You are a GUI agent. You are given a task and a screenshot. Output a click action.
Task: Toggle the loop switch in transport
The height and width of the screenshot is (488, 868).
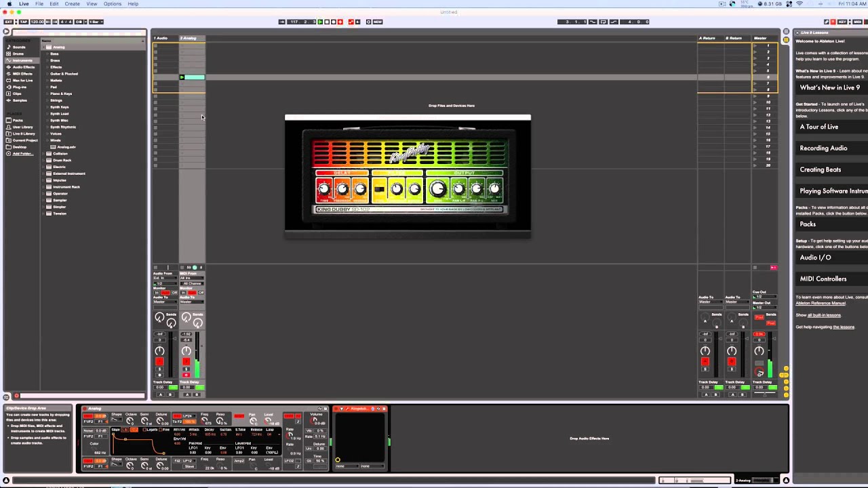point(603,22)
